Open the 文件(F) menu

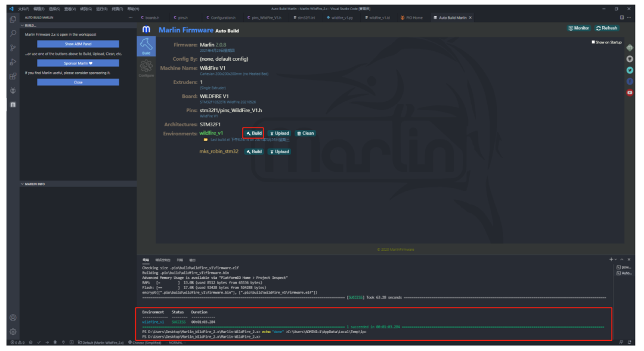point(23,8)
